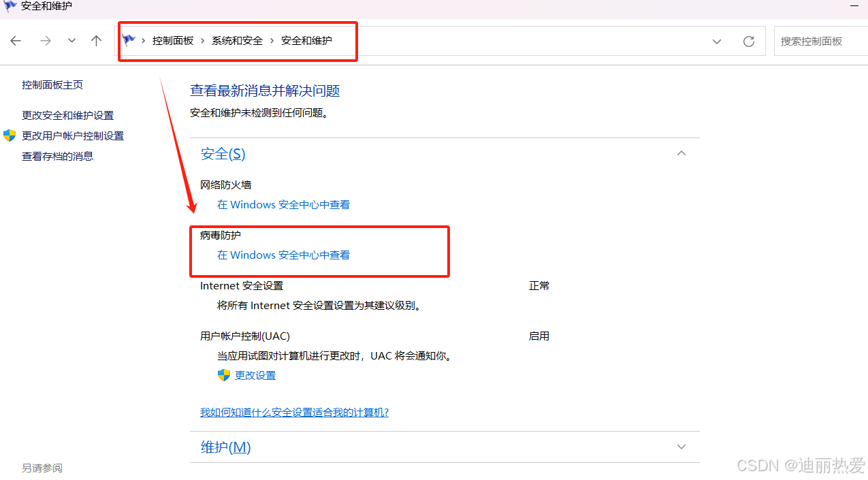This screenshot has height=480, width=868.
Task: Click shield icon beside 更改用户帐户控制设置
Action: point(10,135)
